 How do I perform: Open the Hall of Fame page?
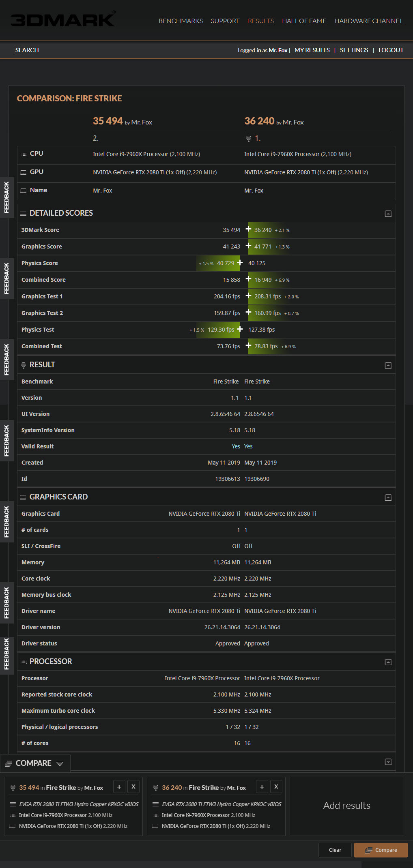click(304, 21)
